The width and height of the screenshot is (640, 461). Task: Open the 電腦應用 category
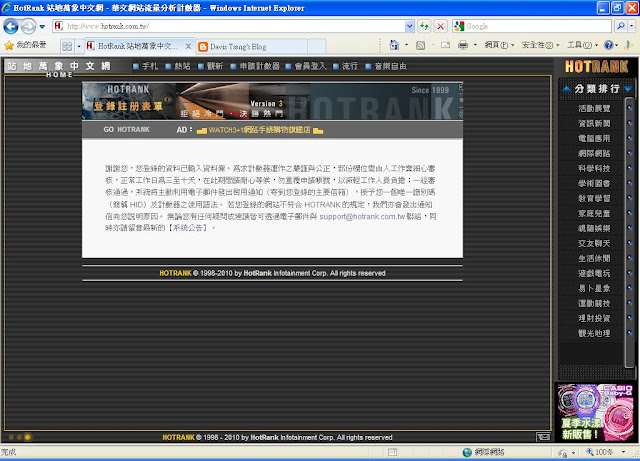(594, 138)
